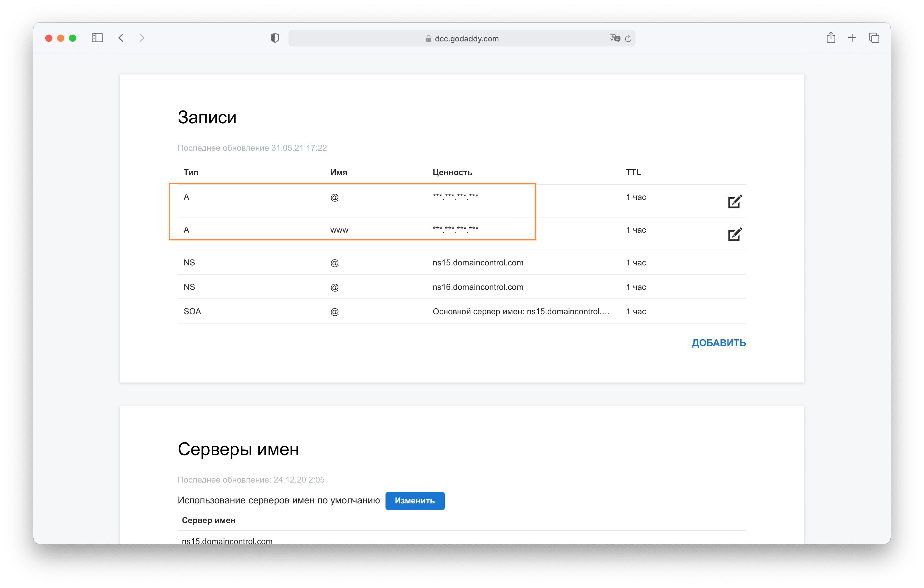Screen dimensions: 924x588
Task: Click the SOA record type cell
Action: [192, 312]
